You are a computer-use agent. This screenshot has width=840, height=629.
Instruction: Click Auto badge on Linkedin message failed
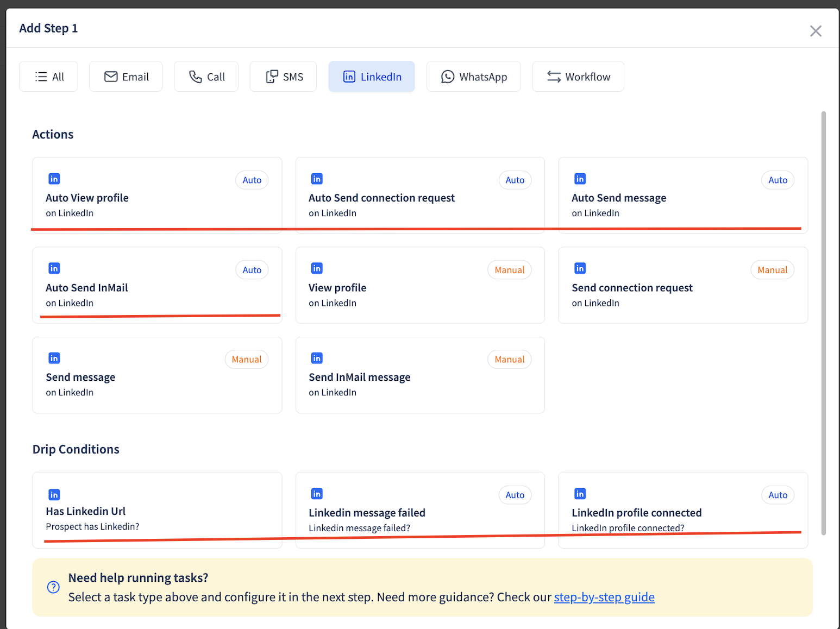pyautogui.click(x=515, y=495)
